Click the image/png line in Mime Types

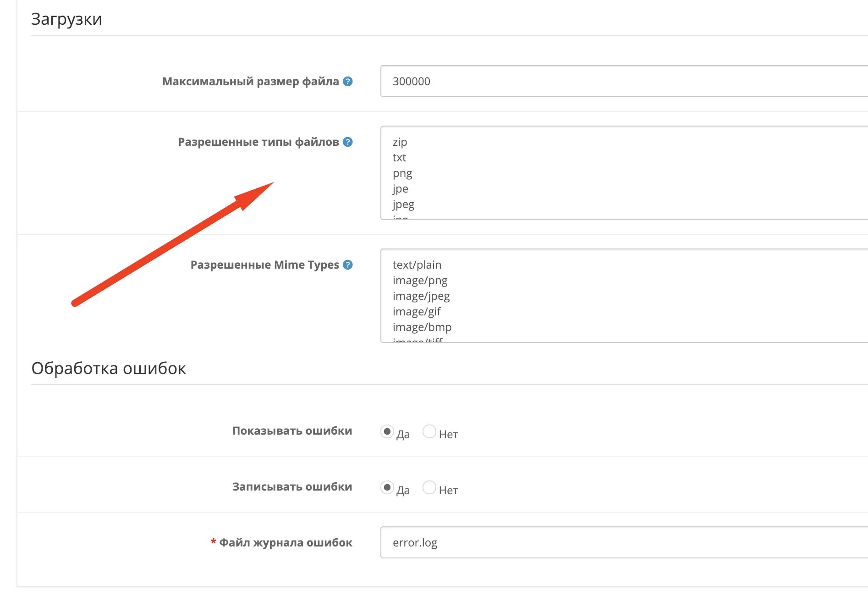420,280
